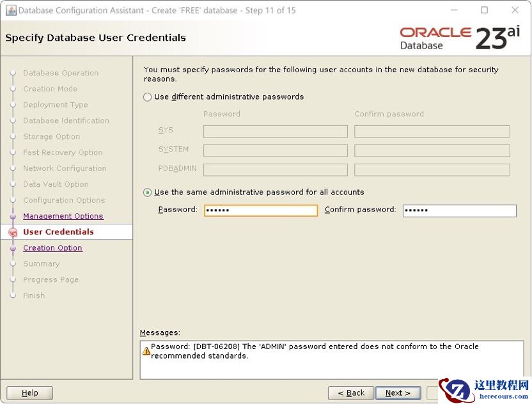Select Use the same administrative password option

click(147, 192)
